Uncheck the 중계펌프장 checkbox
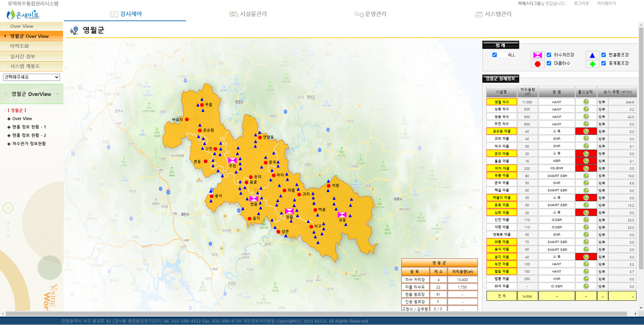Screen dimensions: 644x325 [603, 63]
